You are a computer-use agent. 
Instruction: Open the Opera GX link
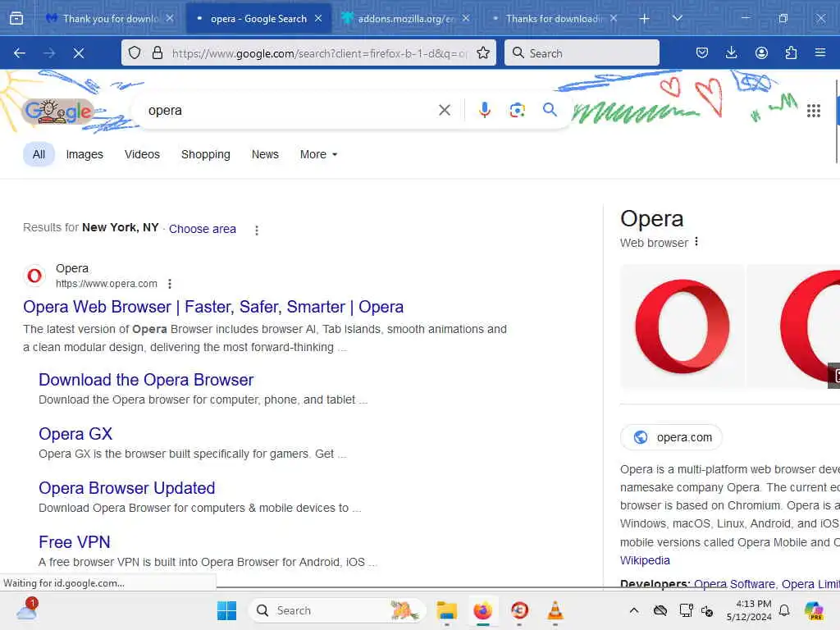point(75,434)
